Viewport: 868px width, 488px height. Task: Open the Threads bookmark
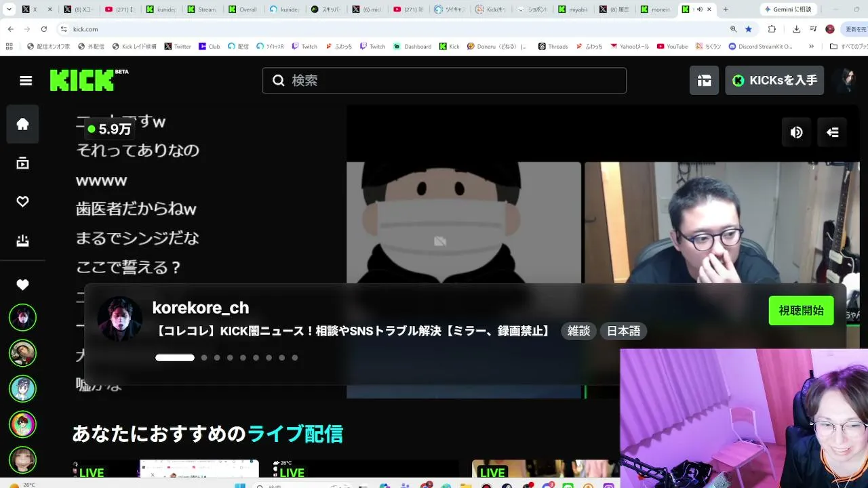tap(553, 47)
